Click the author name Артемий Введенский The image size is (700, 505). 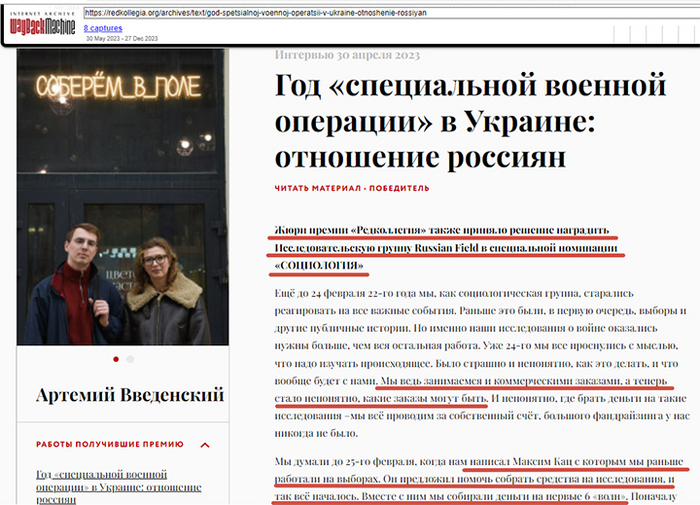pyautogui.click(x=130, y=395)
